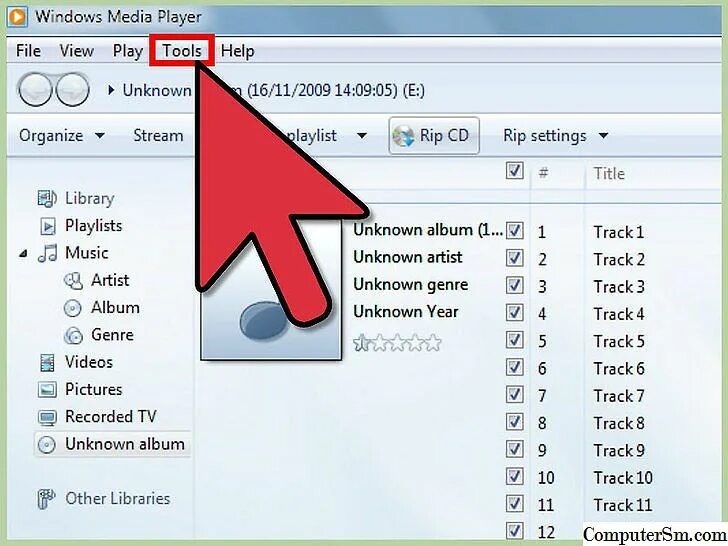Open the Tools menu
The image size is (728, 546).
(x=182, y=50)
